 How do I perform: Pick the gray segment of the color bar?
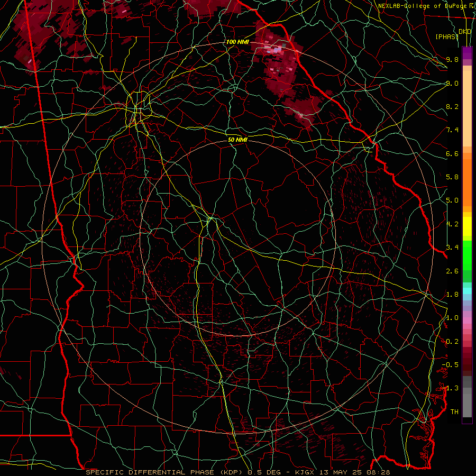click(x=467, y=398)
